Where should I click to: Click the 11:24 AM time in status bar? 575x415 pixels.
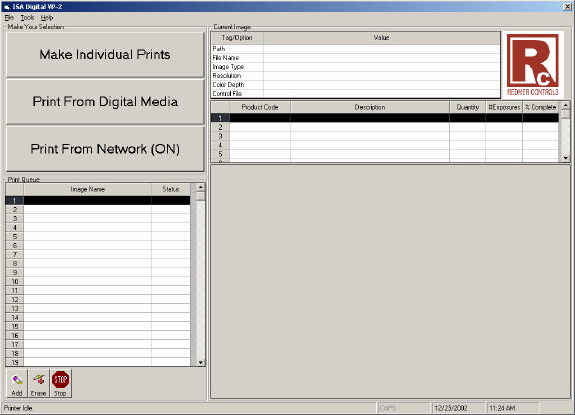502,408
